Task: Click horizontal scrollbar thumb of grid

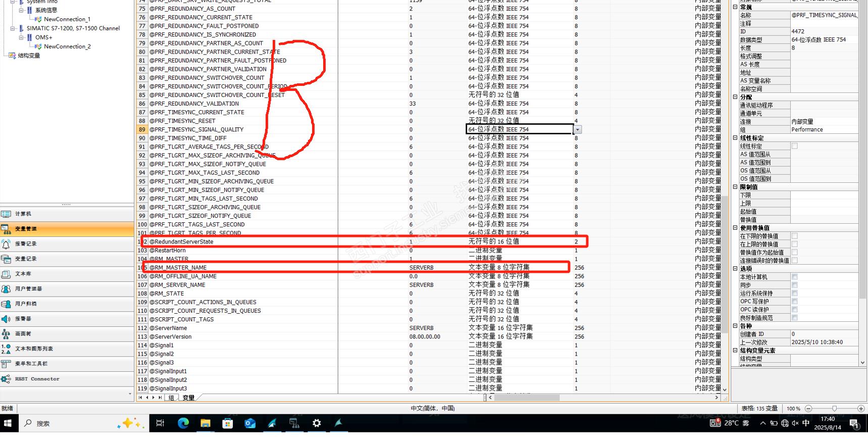Action: point(527,398)
